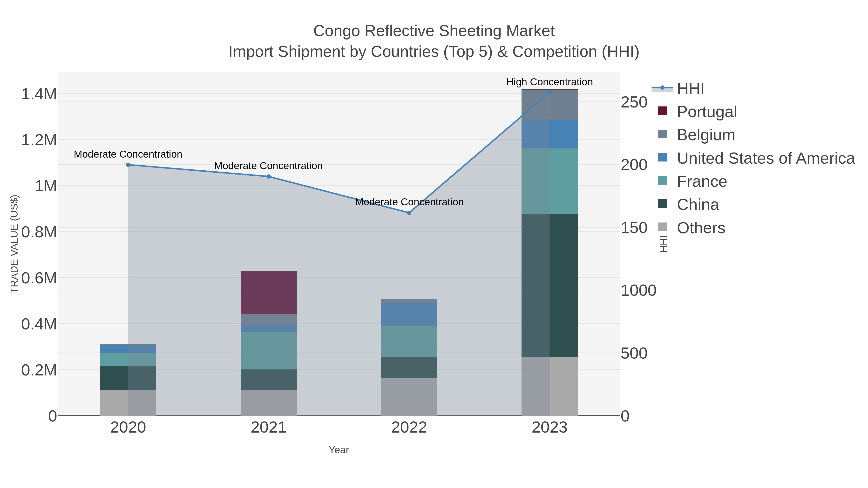This screenshot has height=488, width=868.
Task: Click the United States segment of the 2022 bar
Action: (x=409, y=314)
